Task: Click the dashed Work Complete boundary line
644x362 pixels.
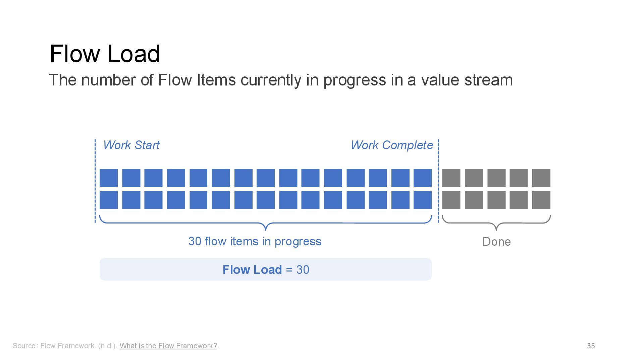Action: point(438,181)
